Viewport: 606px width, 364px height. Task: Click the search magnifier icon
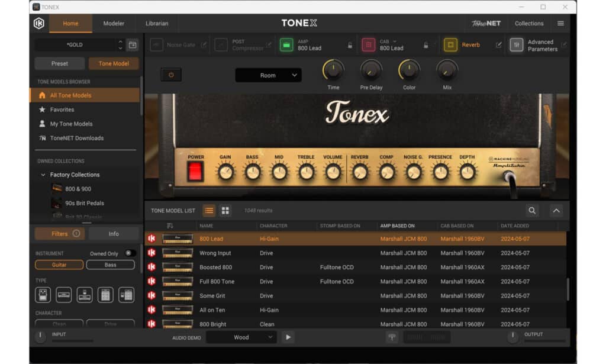coord(532,211)
